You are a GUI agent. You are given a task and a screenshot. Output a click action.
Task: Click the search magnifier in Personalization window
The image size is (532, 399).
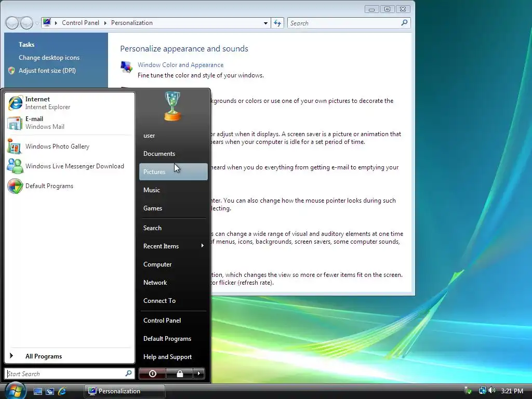404,23
